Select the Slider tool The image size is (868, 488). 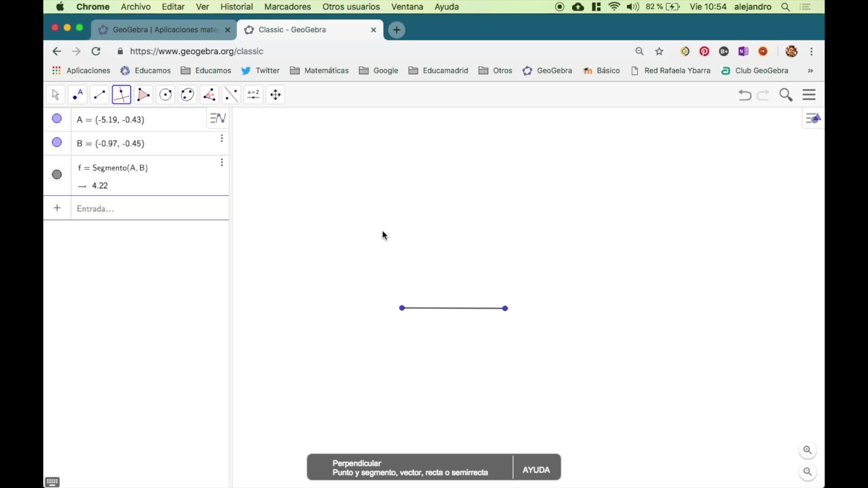point(253,95)
